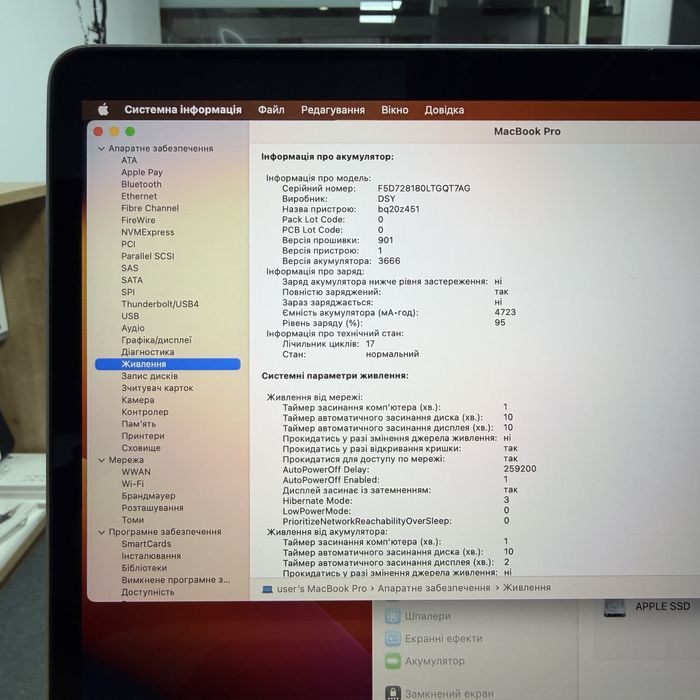Select NVMExpress in the sidebar

148,232
